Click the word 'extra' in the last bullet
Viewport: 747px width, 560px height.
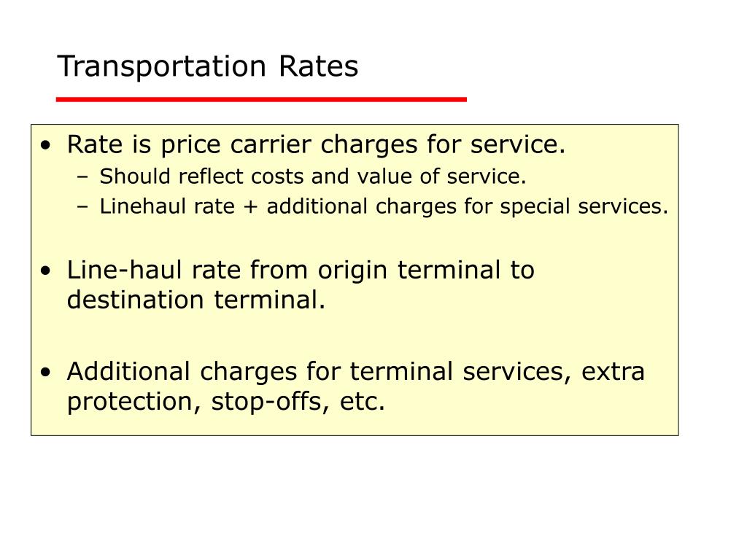[x=613, y=371]
